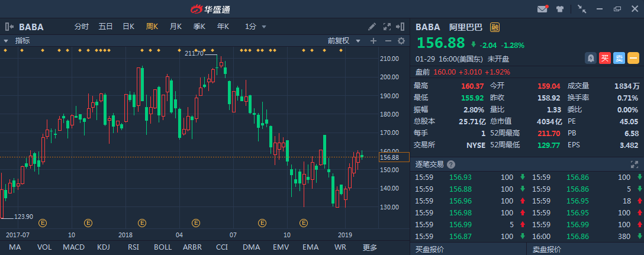Click the 52周最高 value 211.70
Screen dimensions: 644x255
[549, 133]
